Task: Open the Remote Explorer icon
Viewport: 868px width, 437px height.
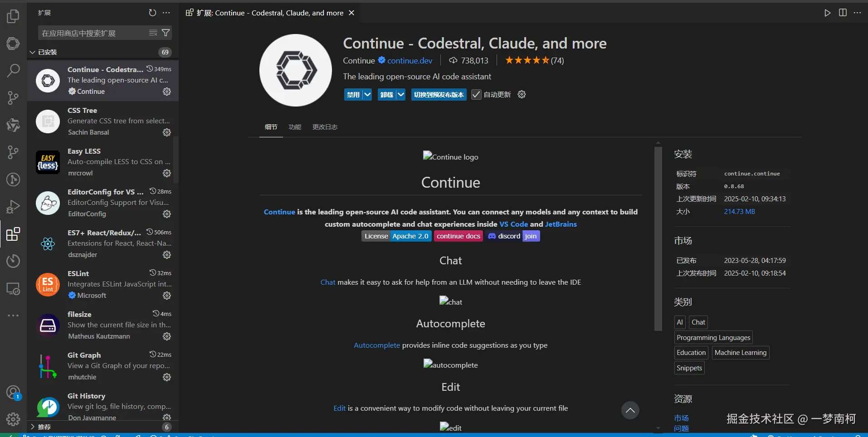Action: [x=13, y=288]
